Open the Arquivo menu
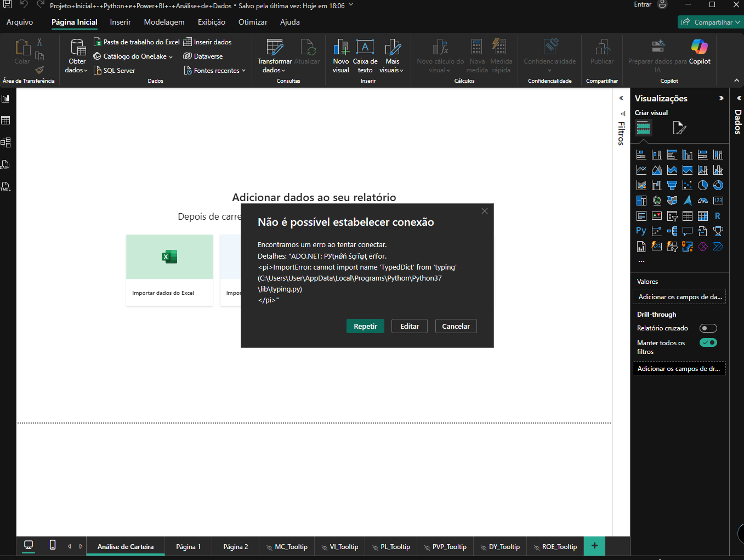744x560 pixels. [x=20, y=22]
